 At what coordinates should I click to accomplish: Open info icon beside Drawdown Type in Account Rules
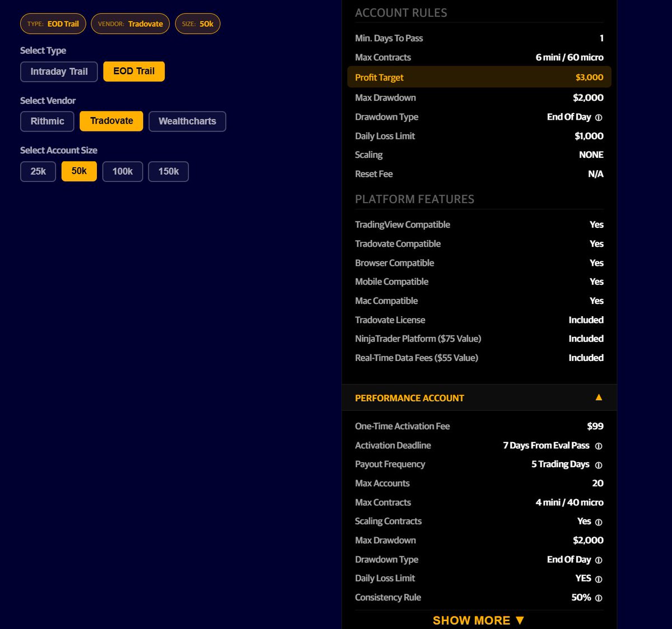point(599,118)
